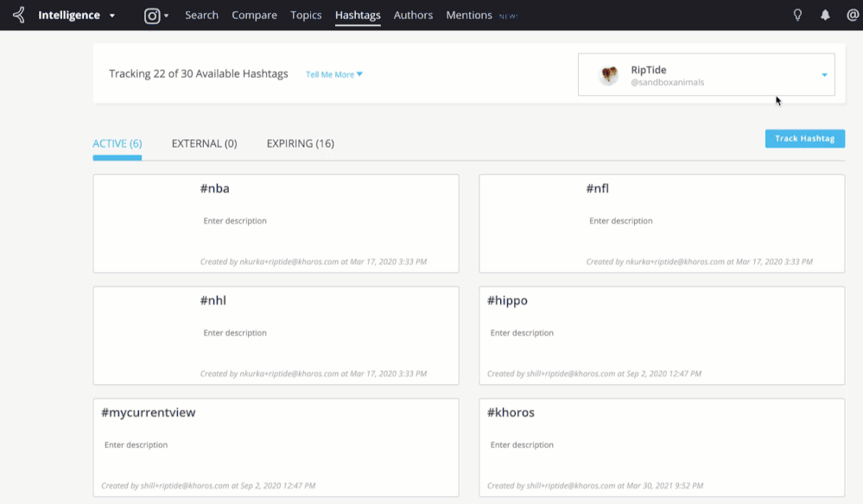This screenshot has height=504, width=863.
Task: Click the #nba created-by line
Action: coord(314,261)
